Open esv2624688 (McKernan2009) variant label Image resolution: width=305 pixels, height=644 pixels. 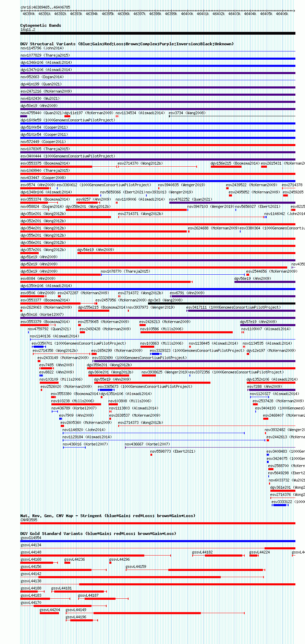(x=213, y=228)
